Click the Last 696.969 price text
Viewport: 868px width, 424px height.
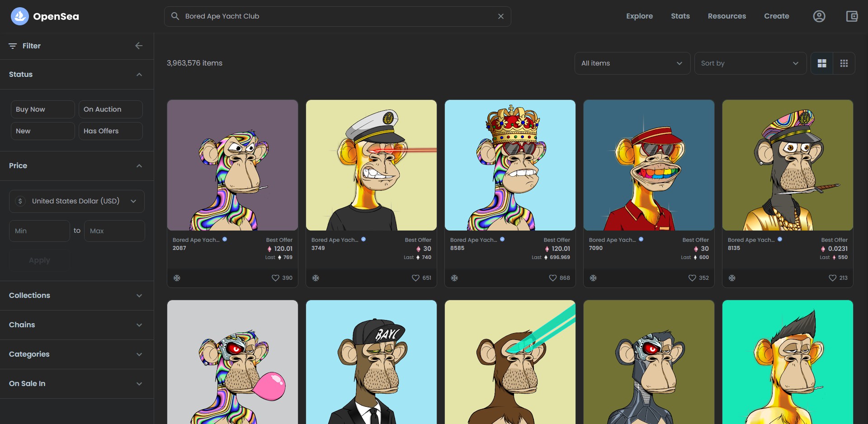pyautogui.click(x=551, y=258)
